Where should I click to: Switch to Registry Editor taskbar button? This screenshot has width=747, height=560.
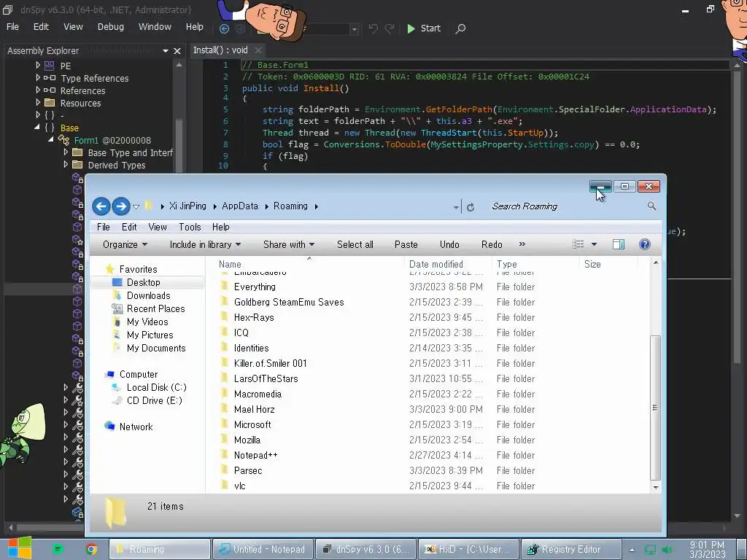570,549
